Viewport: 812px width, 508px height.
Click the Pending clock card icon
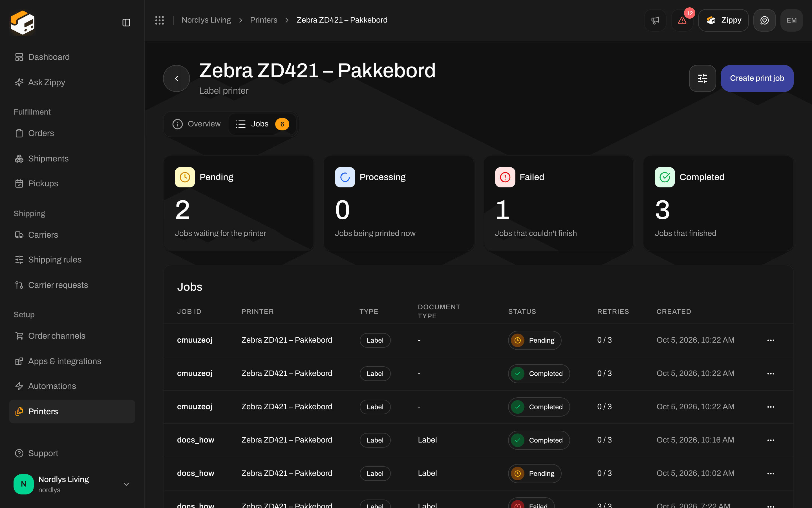(x=185, y=177)
